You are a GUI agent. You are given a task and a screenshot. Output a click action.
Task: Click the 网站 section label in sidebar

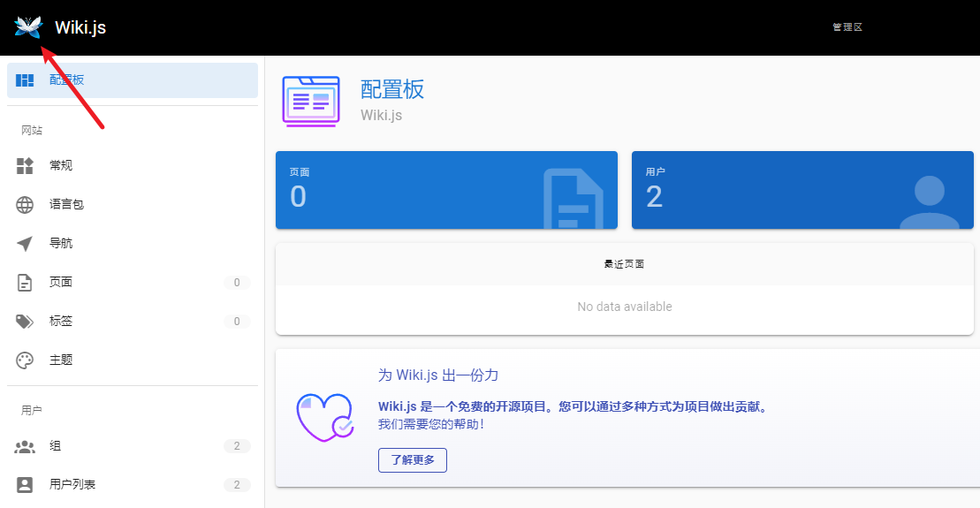click(32, 131)
